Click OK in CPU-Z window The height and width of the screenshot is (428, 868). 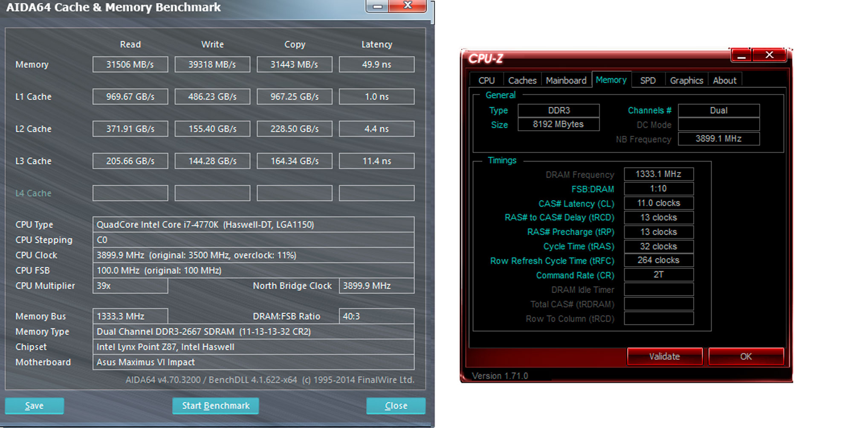click(746, 356)
